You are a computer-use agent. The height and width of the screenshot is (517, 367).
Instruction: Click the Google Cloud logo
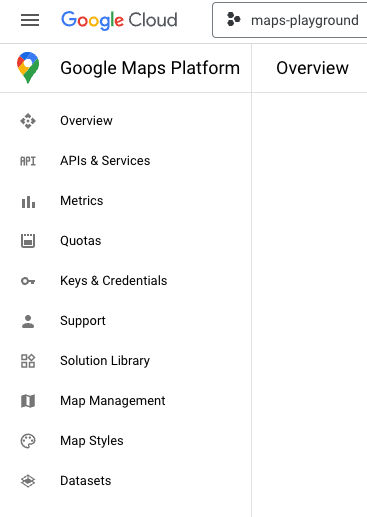[x=119, y=20]
